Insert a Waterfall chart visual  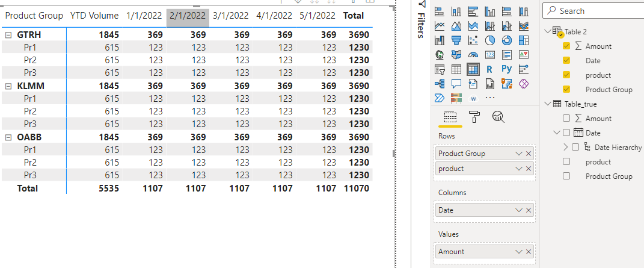(440, 40)
